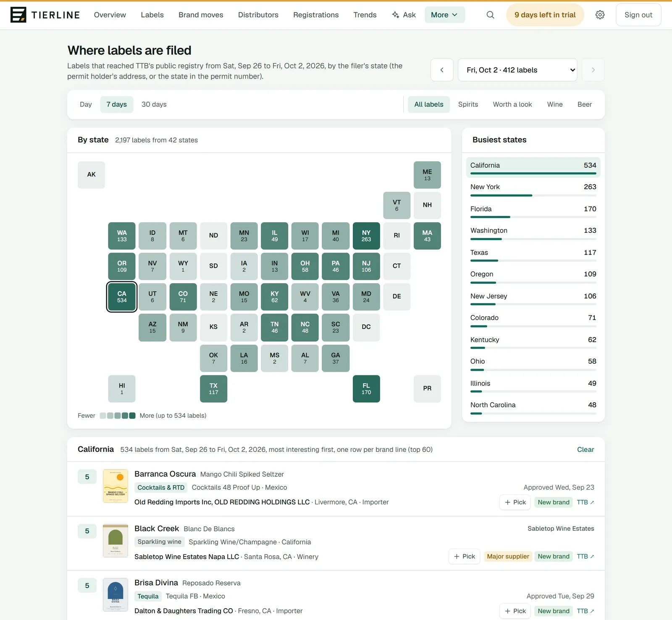Pick the Black Creek label
672x620 pixels.
(464, 557)
